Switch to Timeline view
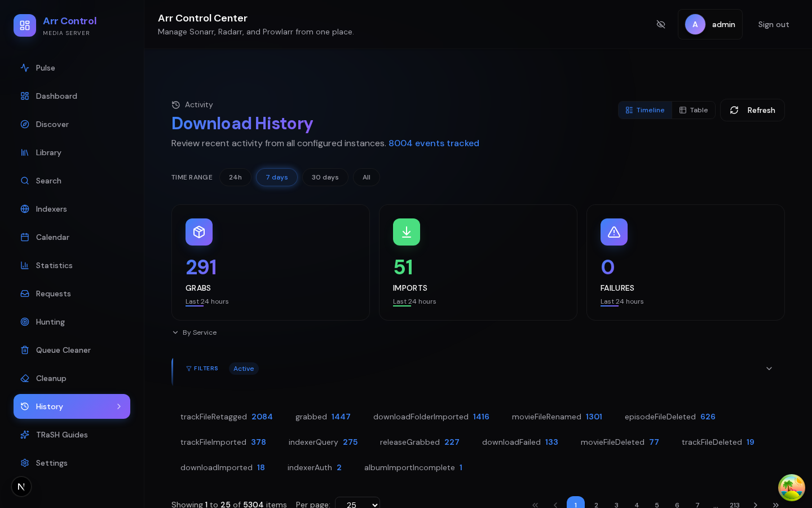Viewport: 812px width, 508px height. [645, 110]
